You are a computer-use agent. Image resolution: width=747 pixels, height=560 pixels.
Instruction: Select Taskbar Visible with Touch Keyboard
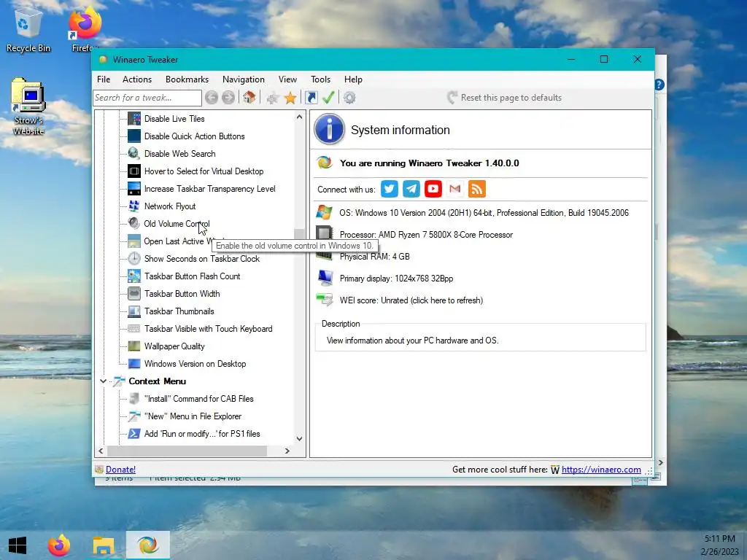pyautogui.click(x=208, y=329)
